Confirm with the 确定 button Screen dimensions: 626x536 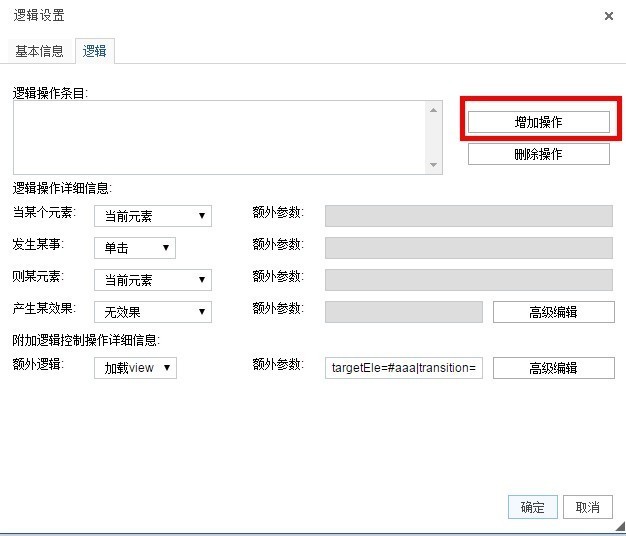(x=533, y=507)
